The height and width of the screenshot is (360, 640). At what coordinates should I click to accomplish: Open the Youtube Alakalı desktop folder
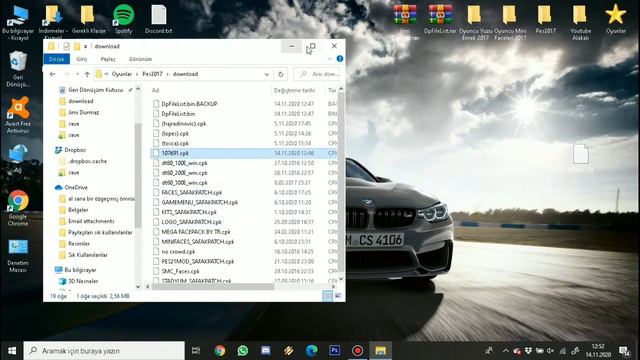coord(580,22)
